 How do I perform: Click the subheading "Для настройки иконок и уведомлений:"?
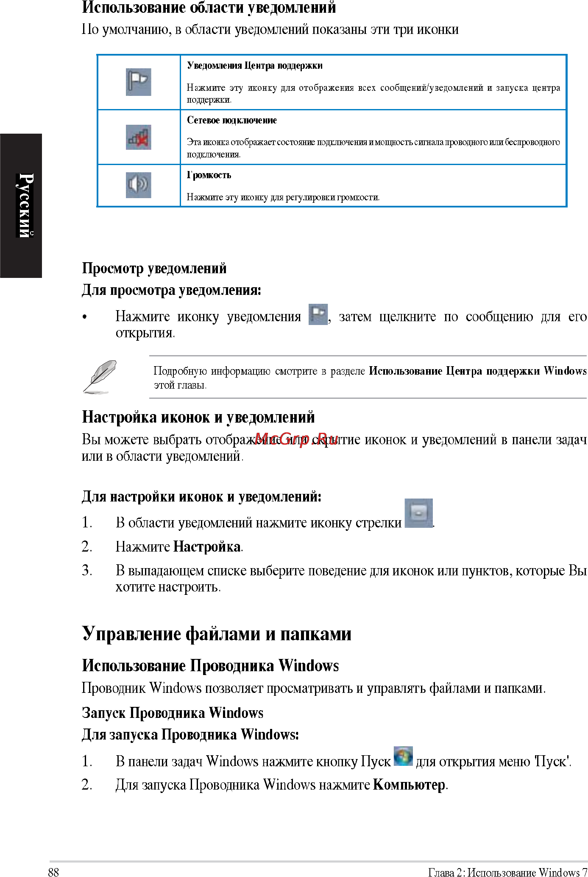(x=202, y=496)
